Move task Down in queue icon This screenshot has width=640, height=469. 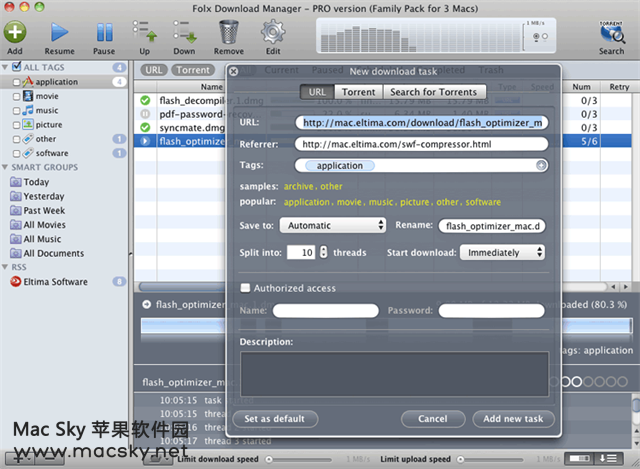(184, 32)
